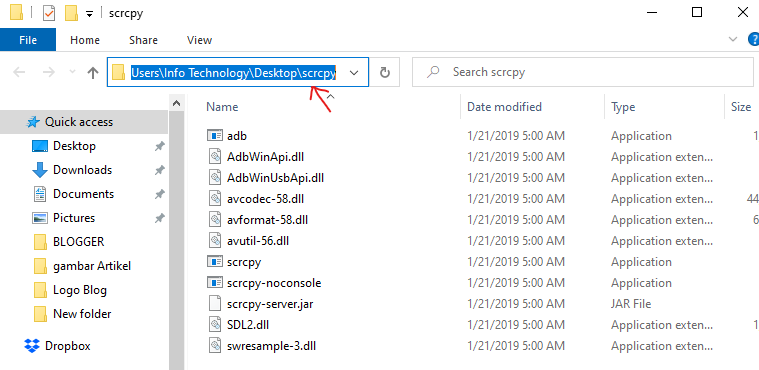Select the avutil-56.dll file icon
This screenshot has width=759, height=370.
pyautogui.click(x=214, y=241)
